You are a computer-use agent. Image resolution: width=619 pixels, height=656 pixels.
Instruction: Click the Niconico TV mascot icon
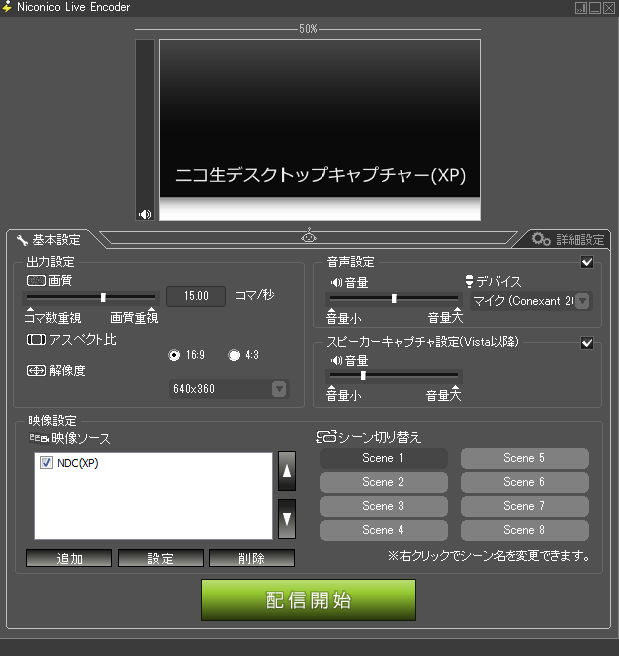(309, 236)
